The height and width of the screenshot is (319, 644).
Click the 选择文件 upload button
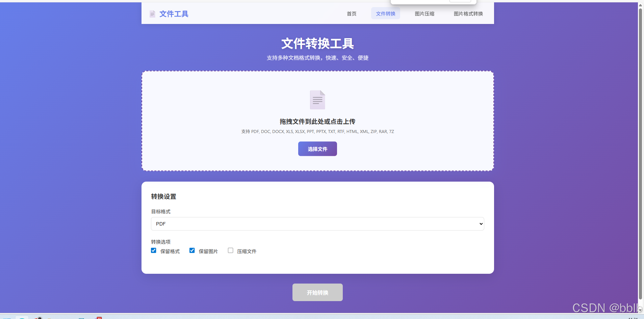(x=317, y=149)
